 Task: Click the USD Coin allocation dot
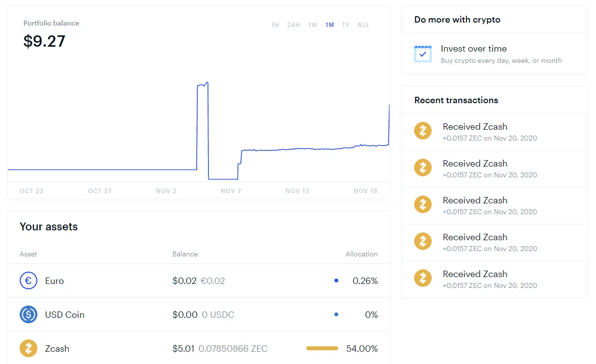point(336,314)
